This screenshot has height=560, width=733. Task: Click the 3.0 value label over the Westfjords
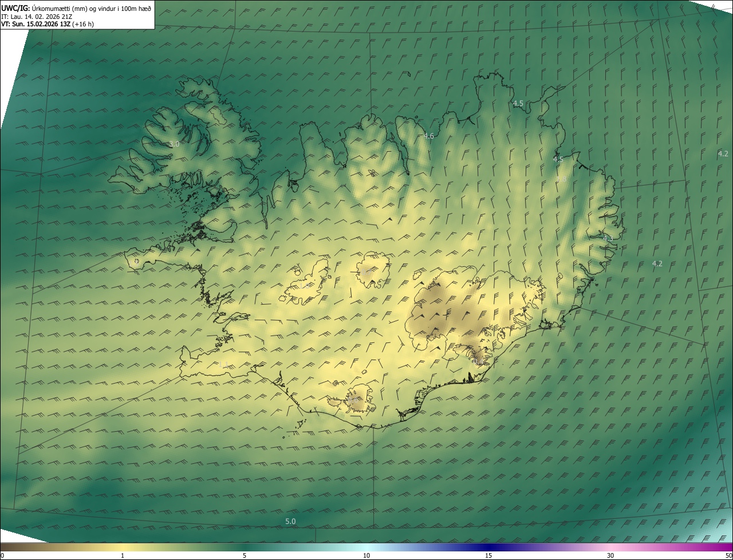[175, 144]
